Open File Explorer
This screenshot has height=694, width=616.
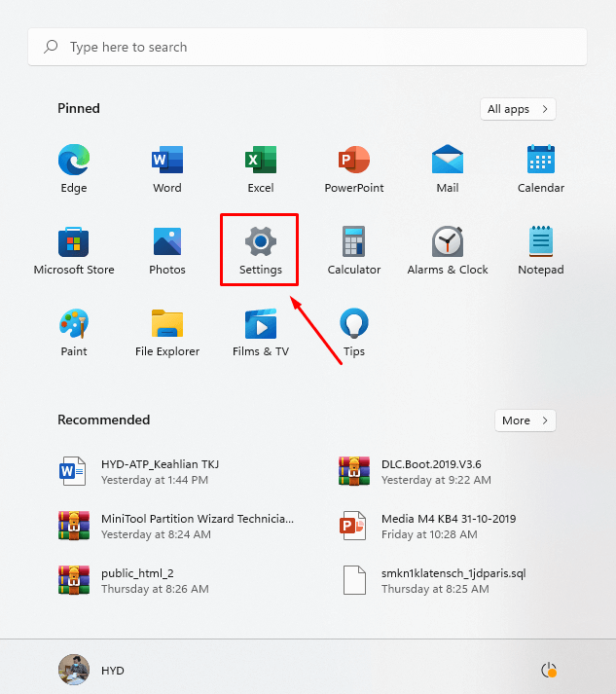167,324
